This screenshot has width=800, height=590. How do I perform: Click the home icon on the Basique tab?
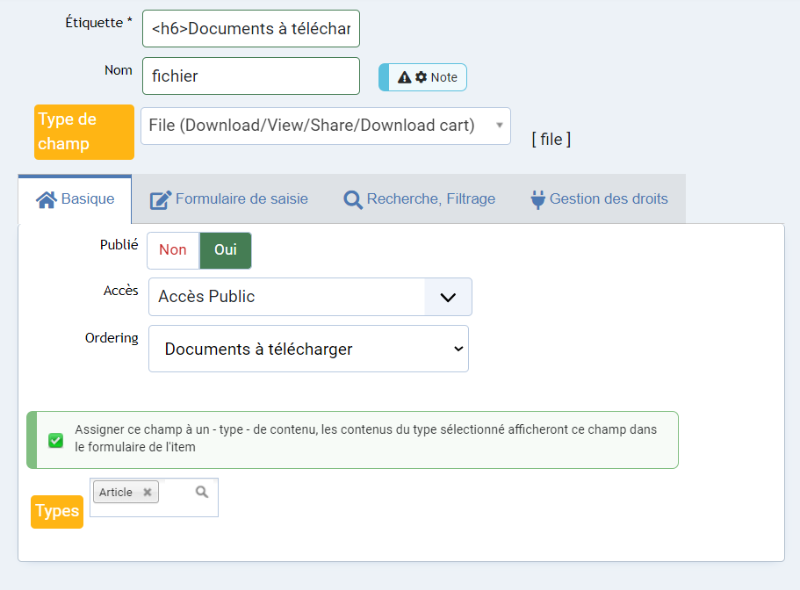click(x=46, y=200)
